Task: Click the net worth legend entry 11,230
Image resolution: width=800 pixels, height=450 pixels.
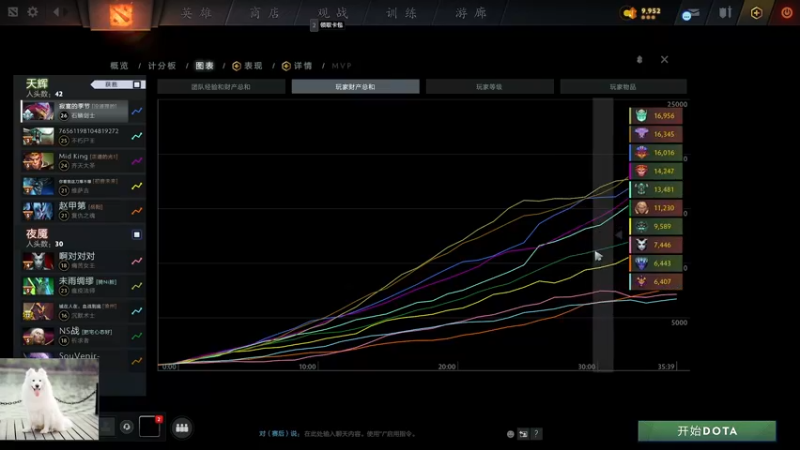Action: (656, 208)
